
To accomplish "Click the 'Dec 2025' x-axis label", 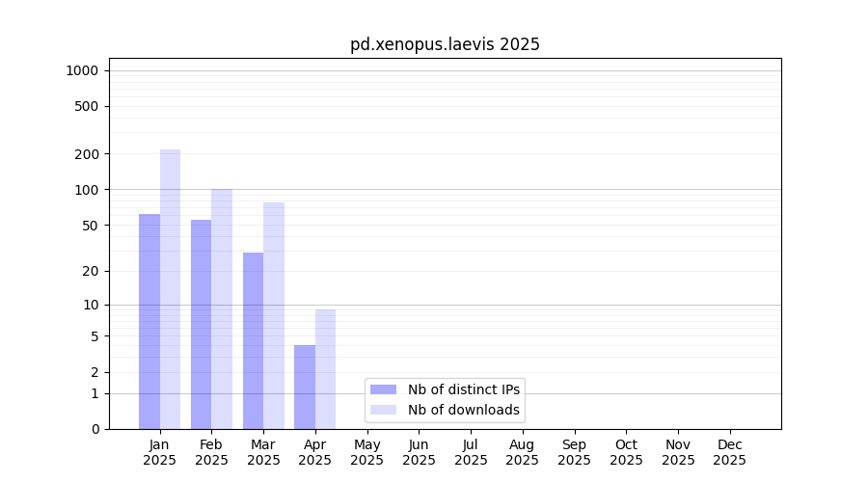I will 729,452.
